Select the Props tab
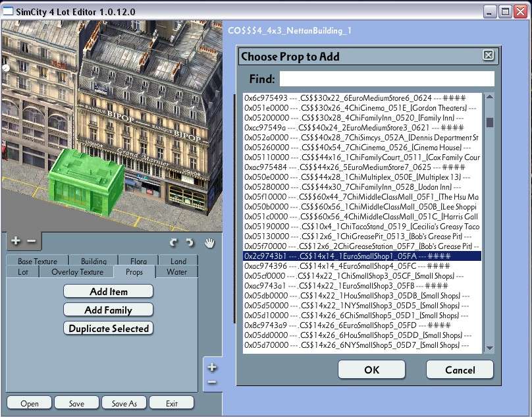Viewport: 532px width, 417px height. (x=134, y=272)
